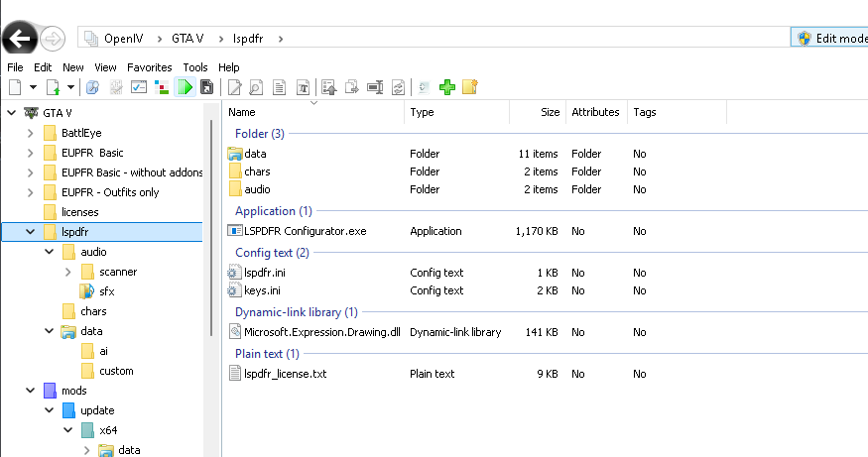The image size is (868, 457).
Task: Collapse the lspdfr tree node
Action: coord(31,232)
